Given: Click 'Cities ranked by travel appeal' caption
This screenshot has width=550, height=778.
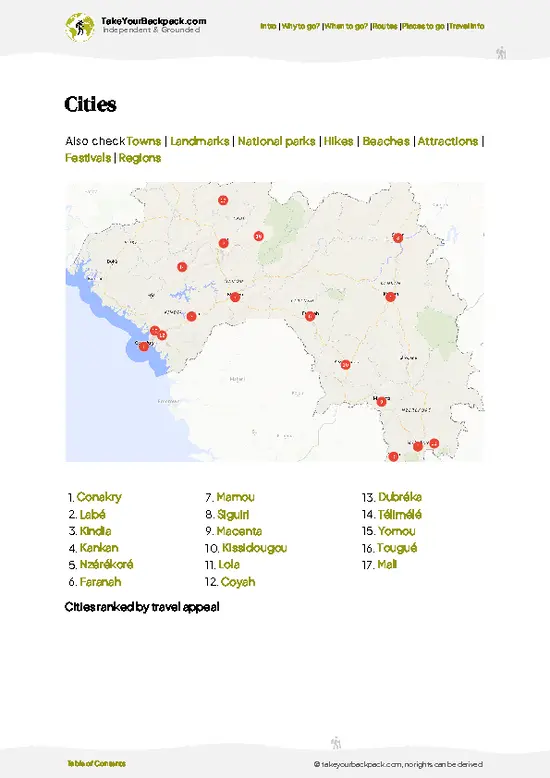Looking at the screenshot, I should [142, 607].
